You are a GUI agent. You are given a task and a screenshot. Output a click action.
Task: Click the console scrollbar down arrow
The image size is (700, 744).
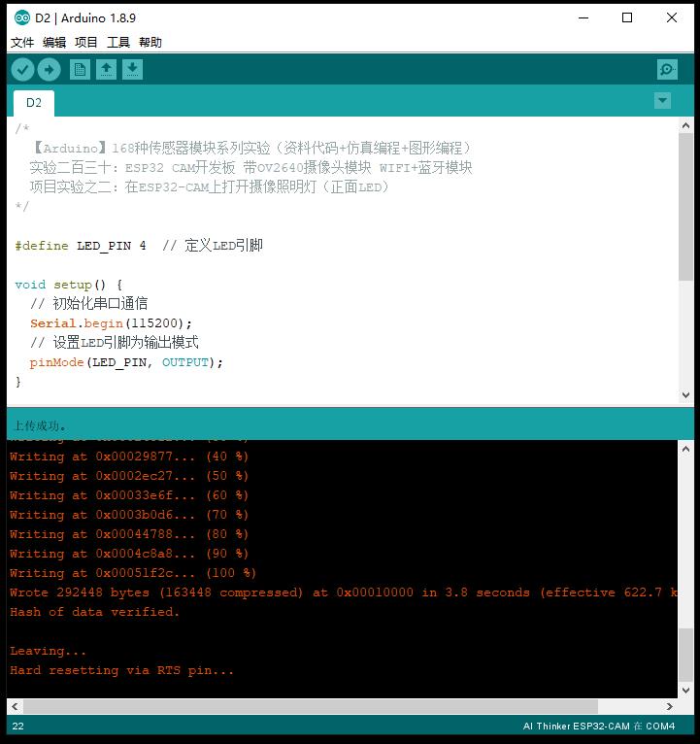coord(685,691)
